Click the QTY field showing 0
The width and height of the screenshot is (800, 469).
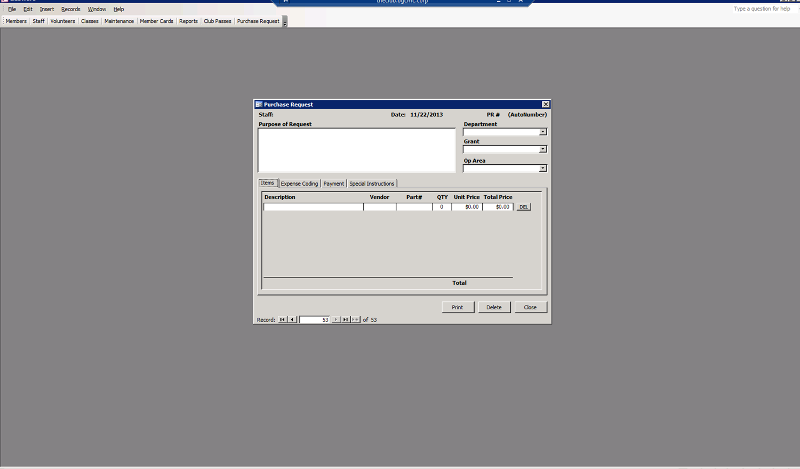point(442,207)
